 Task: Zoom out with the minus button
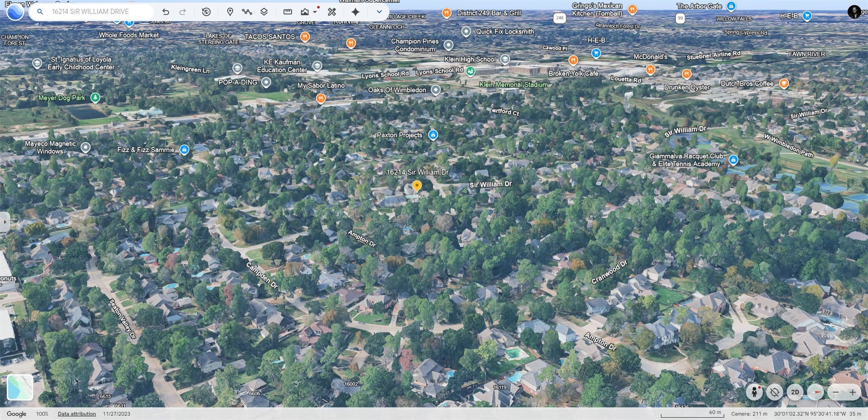click(836, 392)
